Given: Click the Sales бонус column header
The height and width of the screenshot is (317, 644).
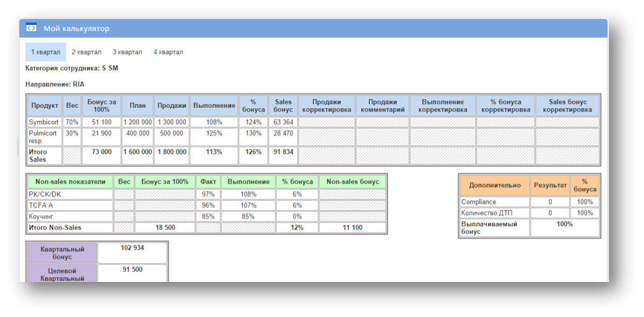Looking at the screenshot, I should tap(283, 106).
